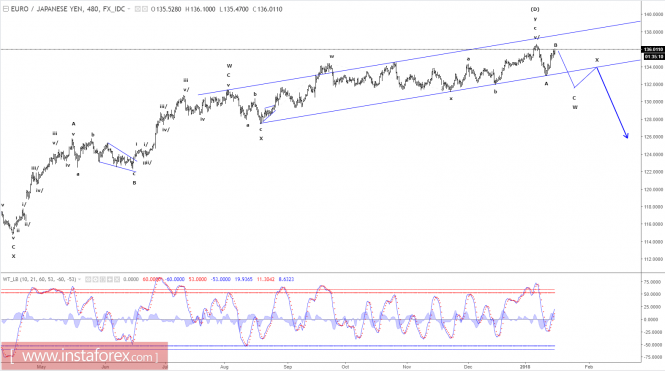665x371 pixels.
Task: Click second small icon before the Open value
Action: (x=145, y=9)
